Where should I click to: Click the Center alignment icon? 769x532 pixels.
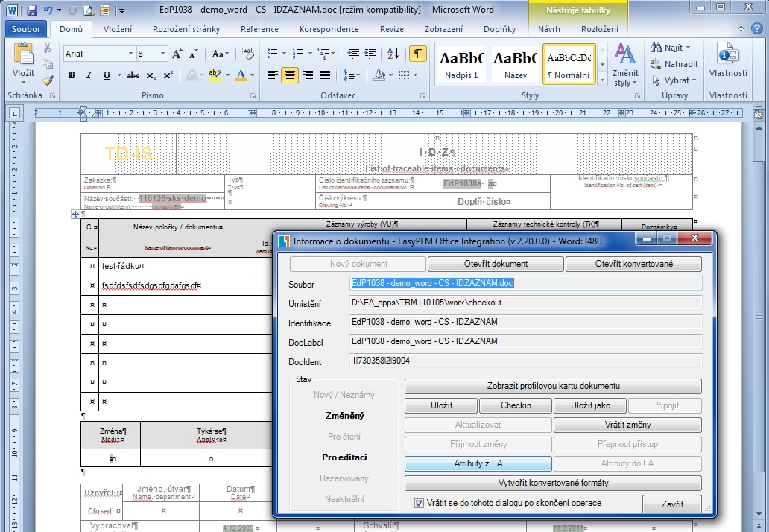[x=290, y=75]
